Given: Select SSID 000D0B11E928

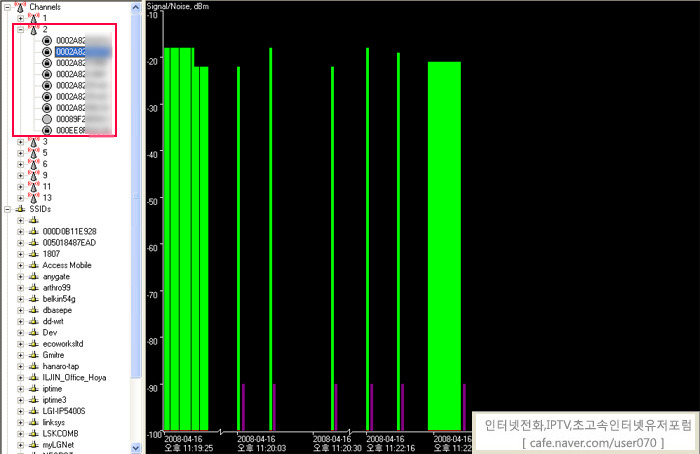Looking at the screenshot, I should (x=69, y=231).
